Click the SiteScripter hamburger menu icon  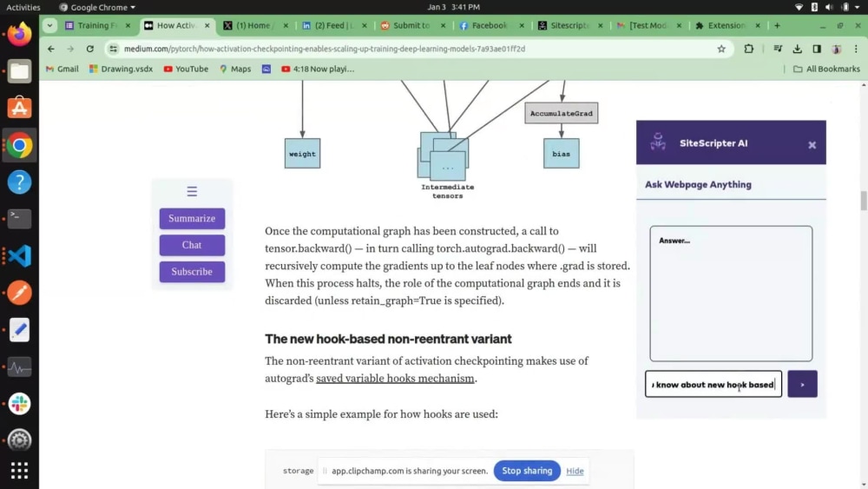pyautogui.click(x=192, y=192)
